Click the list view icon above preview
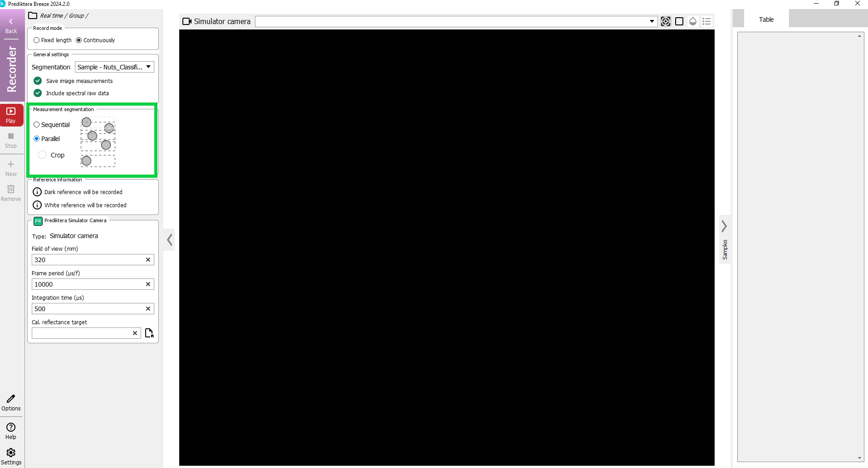 706,21
